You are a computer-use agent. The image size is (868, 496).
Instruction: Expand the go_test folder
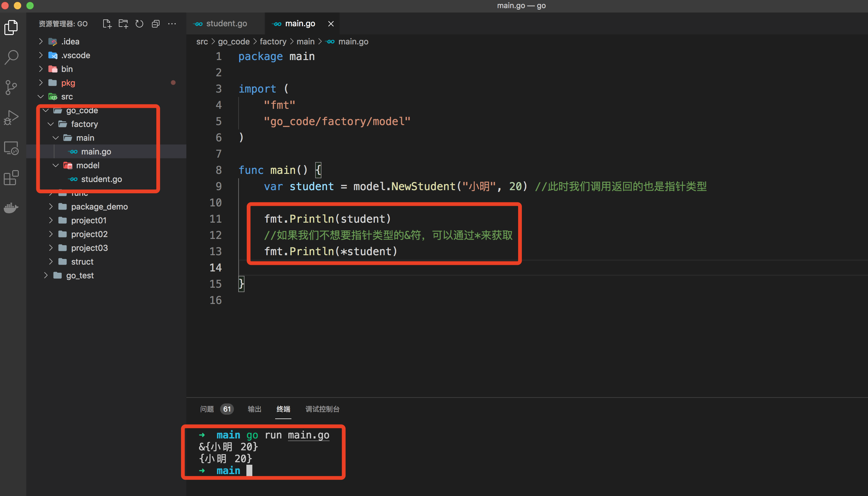[x=80, y=276]
